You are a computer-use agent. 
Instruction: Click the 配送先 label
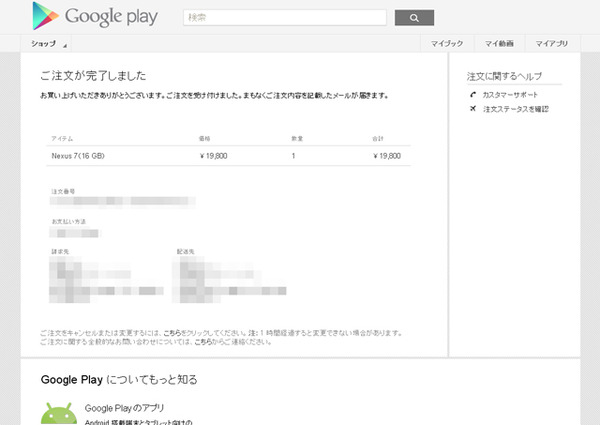coord(186,251)
